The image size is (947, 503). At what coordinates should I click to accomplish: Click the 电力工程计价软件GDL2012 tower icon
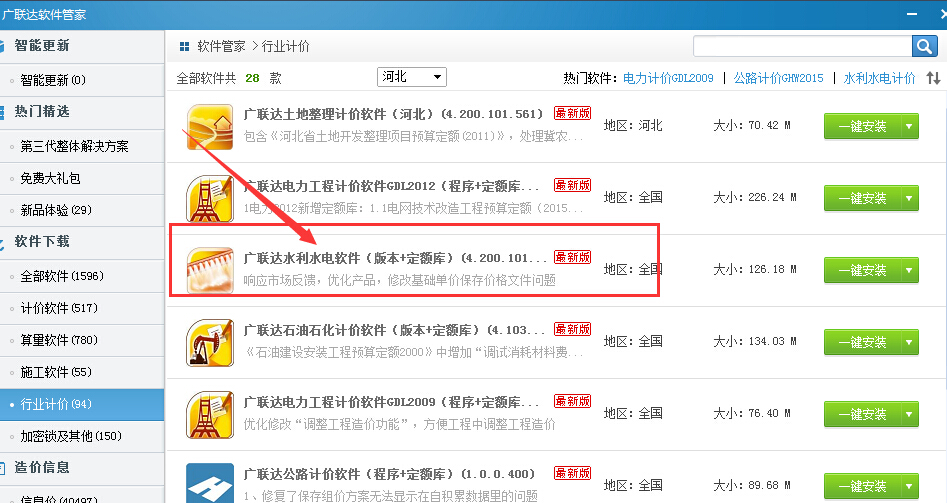click(x=210, y=199)
